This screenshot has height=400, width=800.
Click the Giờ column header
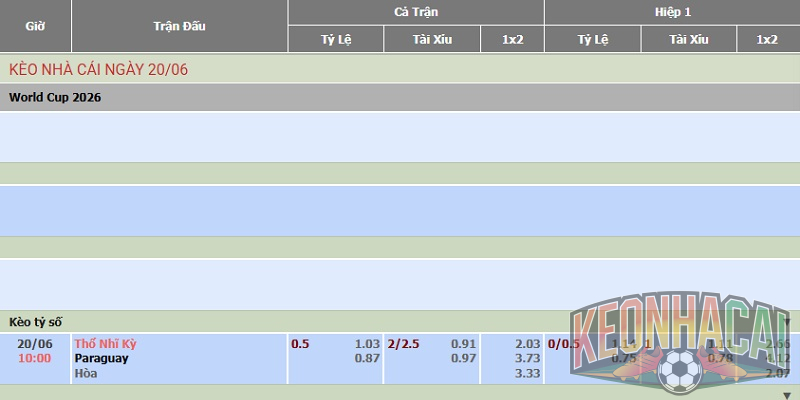pos(35,26)
